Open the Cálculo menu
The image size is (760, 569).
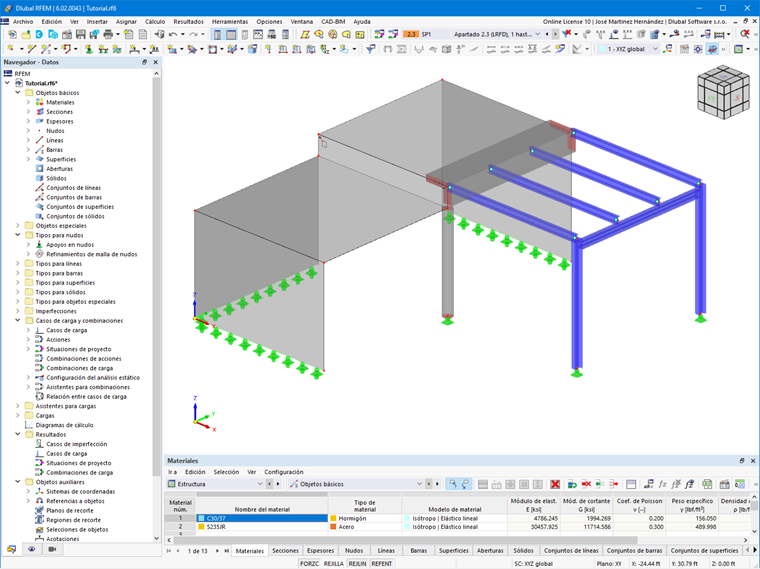pos(155,22)
